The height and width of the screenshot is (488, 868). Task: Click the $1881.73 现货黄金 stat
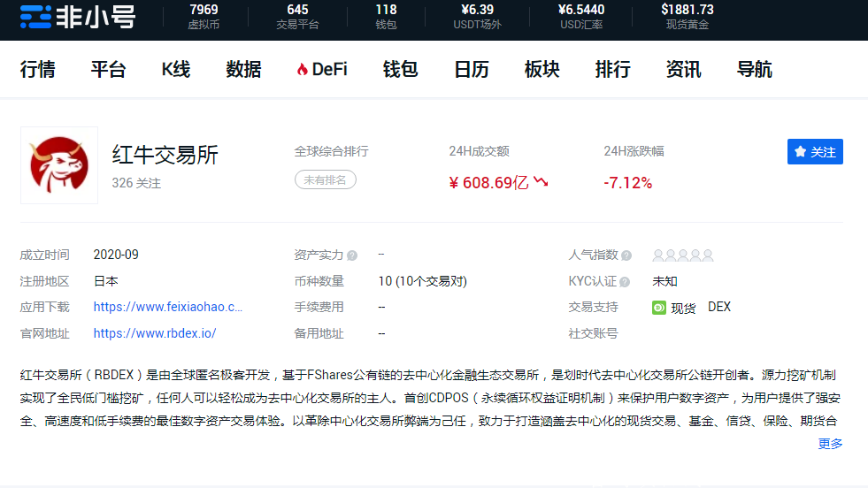click(687, 17)
